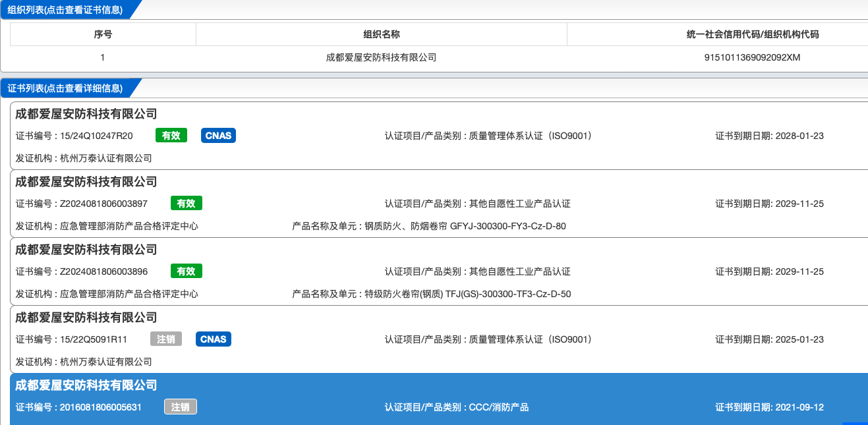Click certificate number 15/24Q10247R20 text

[x=96, y=136]
